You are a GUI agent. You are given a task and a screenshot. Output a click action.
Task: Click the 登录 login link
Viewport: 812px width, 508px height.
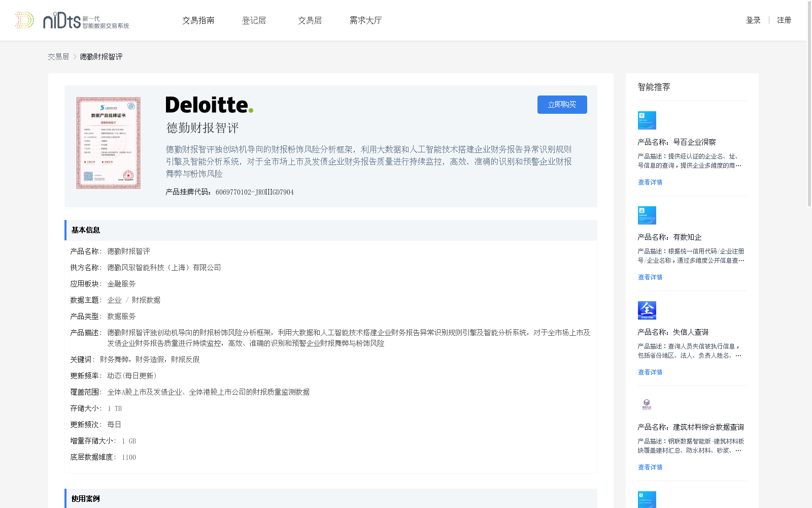pyautogui.click(x=753, y=20)
